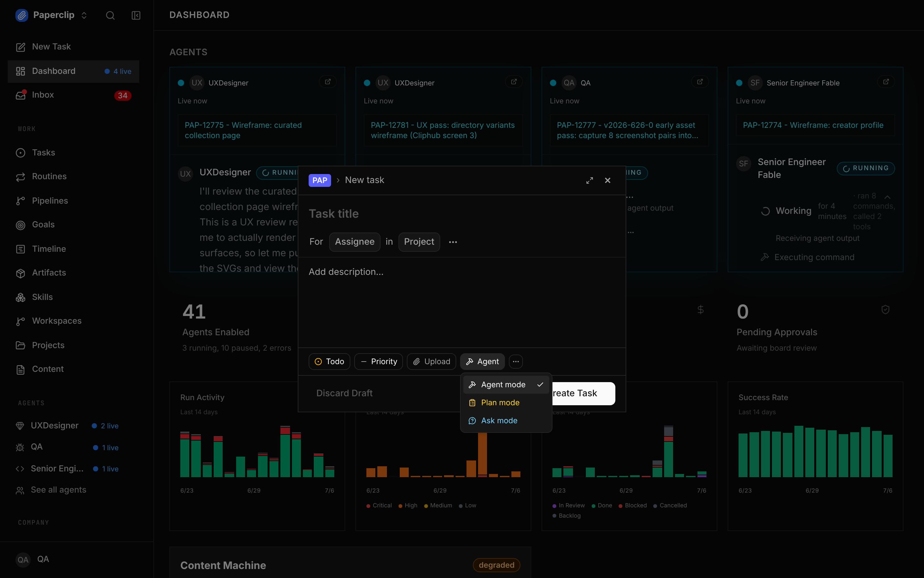Click See all agents
This screenshot has width=924, height=578.
pyautogui.click(x=58, y=490)
